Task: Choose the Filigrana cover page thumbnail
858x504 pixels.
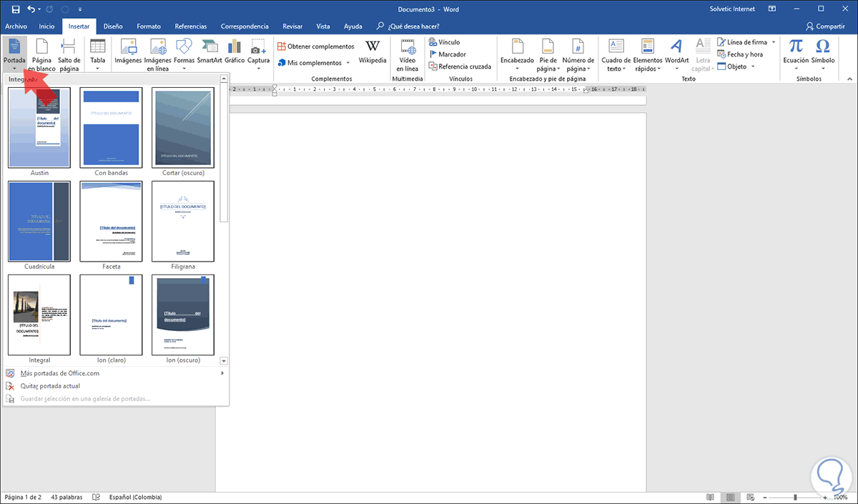Action: tap(183, 221)
